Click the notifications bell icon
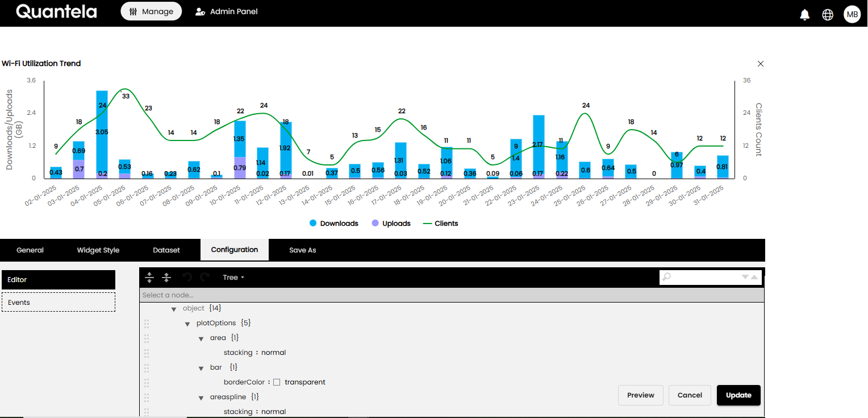The height and width of the screenshot is (418, 868). click(x=804, y=15)
